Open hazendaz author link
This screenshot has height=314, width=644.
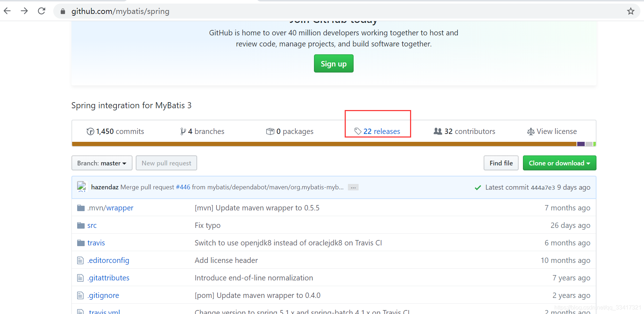coord(105,187)
